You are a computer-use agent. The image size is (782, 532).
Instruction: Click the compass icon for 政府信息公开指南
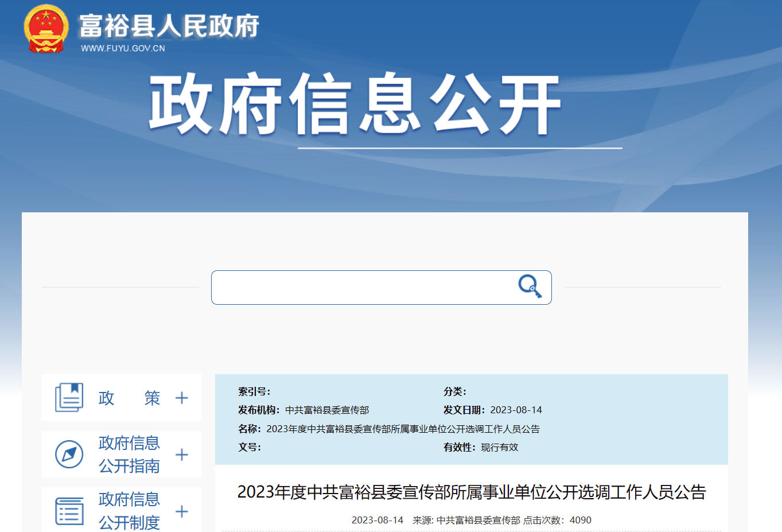click(69, 454)
